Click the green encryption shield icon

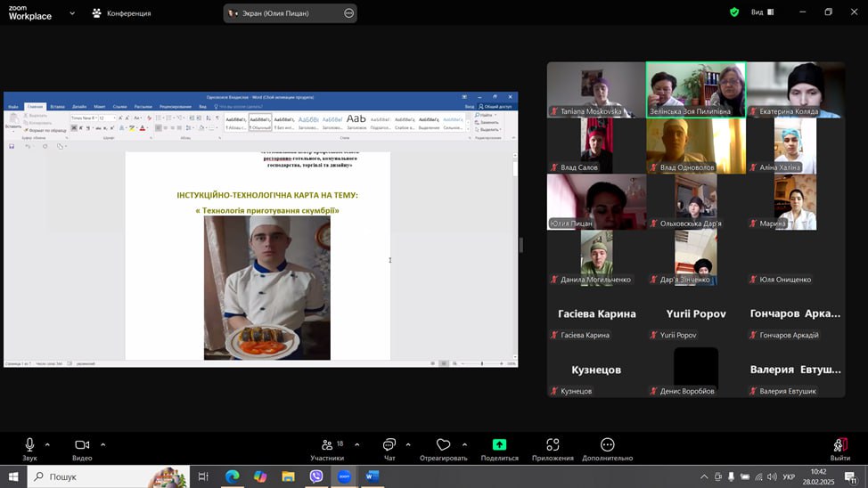[x=734, y=12]
